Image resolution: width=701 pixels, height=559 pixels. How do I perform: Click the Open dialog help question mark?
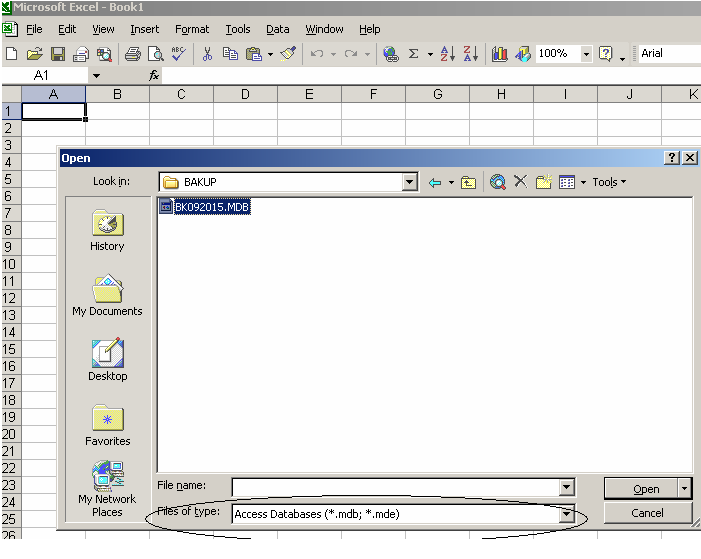[671, 157]
